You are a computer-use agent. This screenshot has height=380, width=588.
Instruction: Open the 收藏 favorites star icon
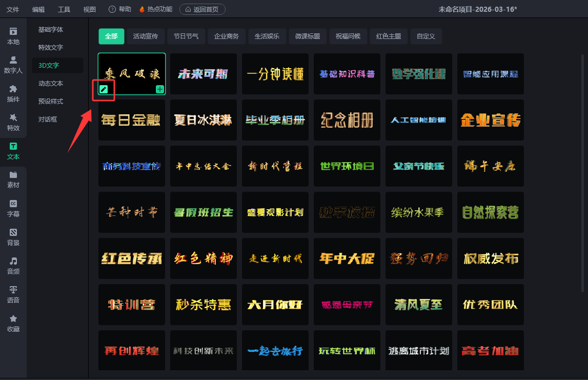point(13,323)
